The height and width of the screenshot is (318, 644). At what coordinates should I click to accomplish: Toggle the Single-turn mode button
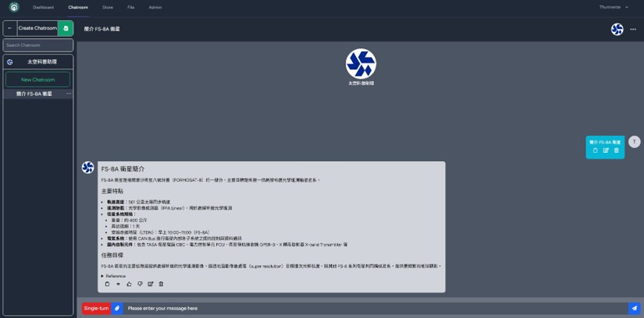97,308
